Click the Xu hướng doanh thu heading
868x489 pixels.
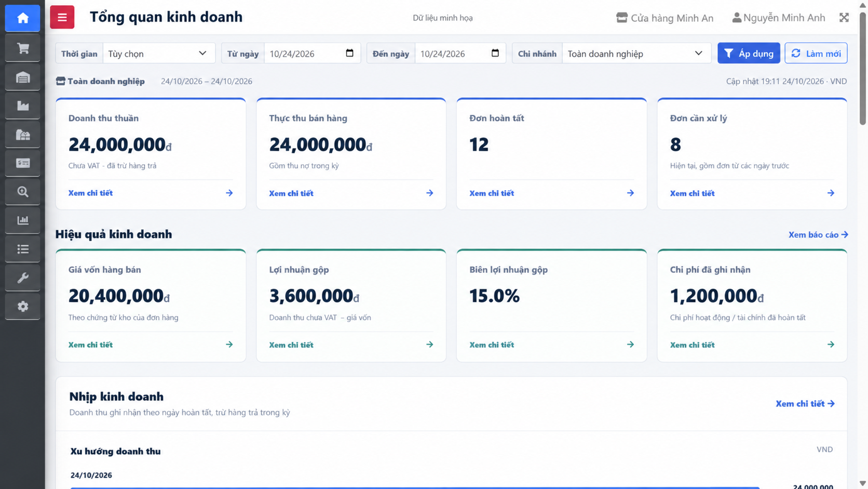[115, 451]
